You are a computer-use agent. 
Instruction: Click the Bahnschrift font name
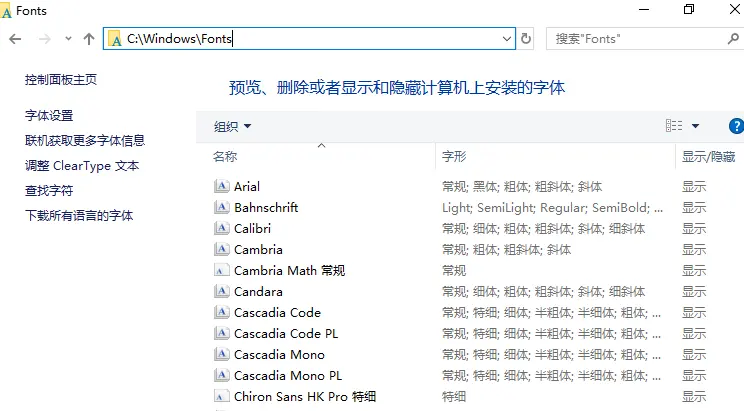[266, 207]
